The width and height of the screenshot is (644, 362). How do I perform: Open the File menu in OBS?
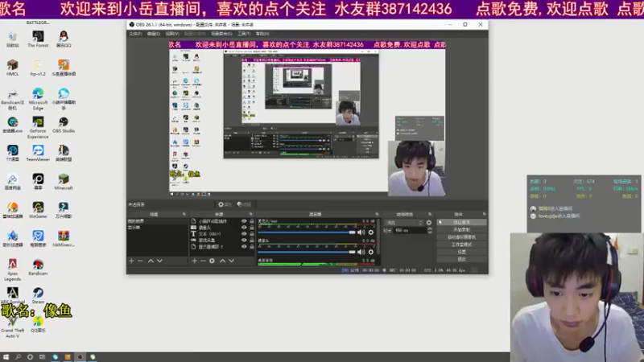[135, 34]
